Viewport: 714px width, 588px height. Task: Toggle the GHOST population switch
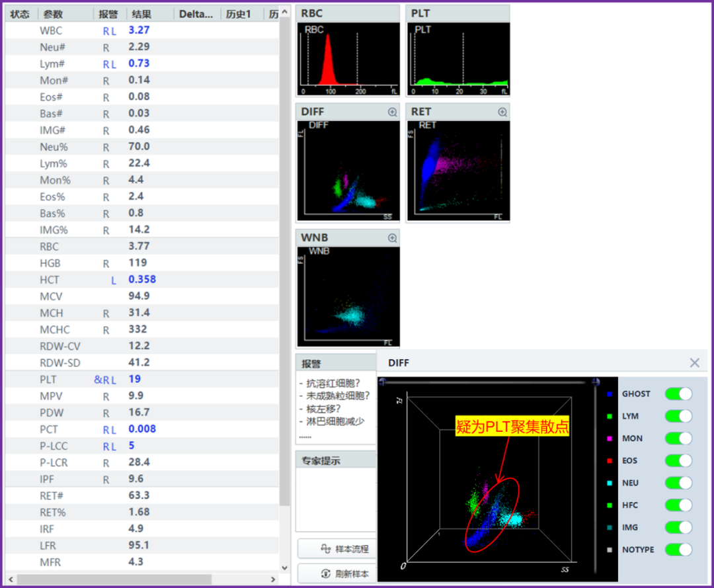coord(678,394)
